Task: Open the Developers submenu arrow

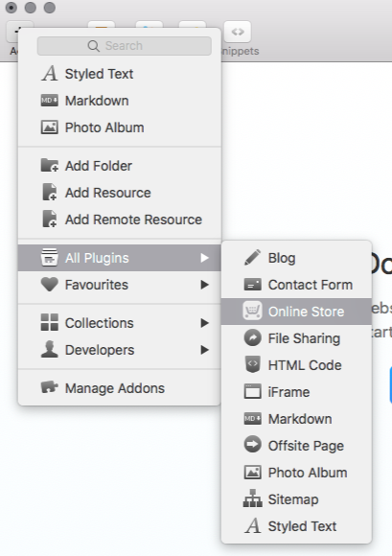Action: point(204,350)
